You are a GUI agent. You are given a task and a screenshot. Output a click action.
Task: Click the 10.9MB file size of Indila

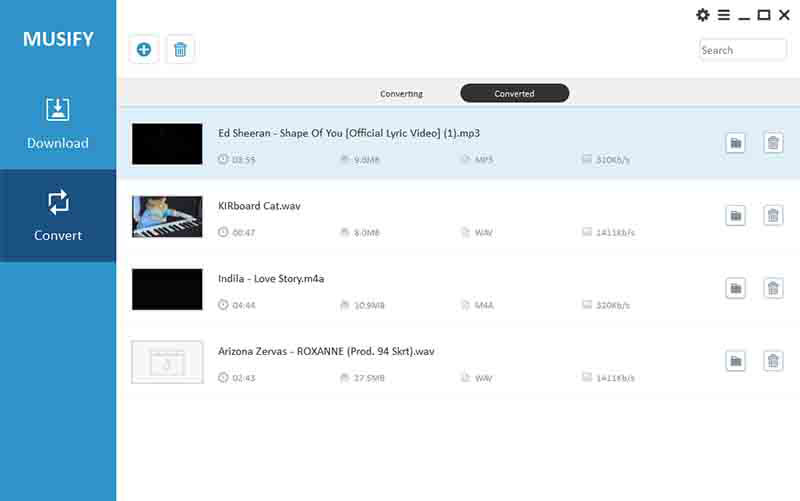tap(369, 305)
